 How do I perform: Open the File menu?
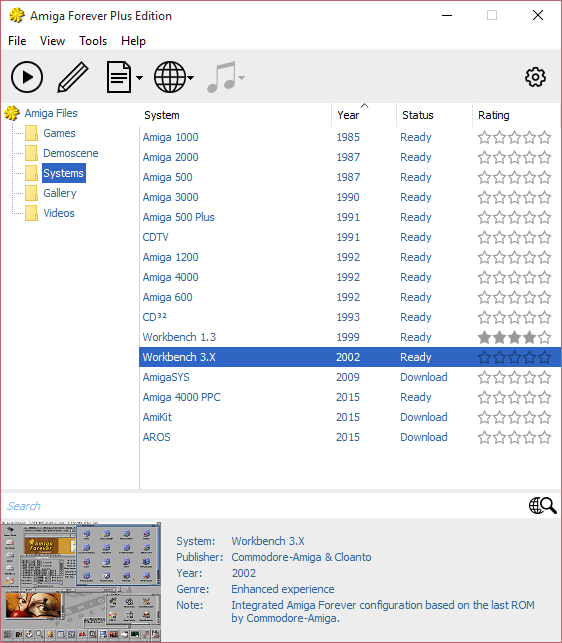(x=17, y=41)
